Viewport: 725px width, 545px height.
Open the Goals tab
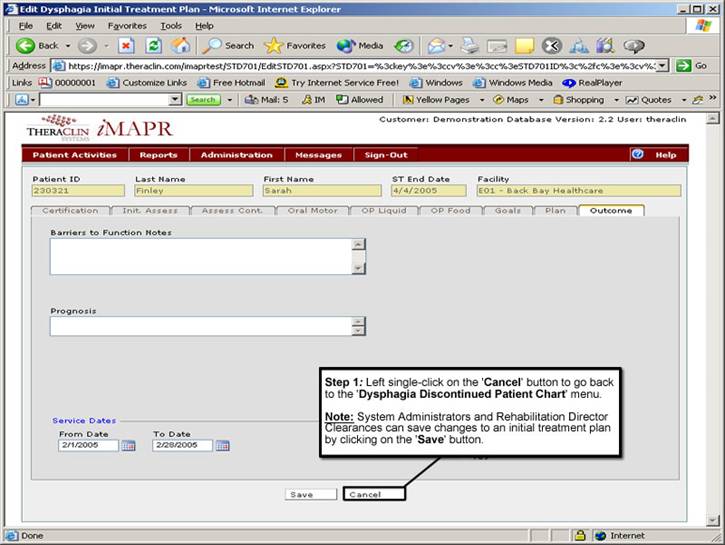508,211
